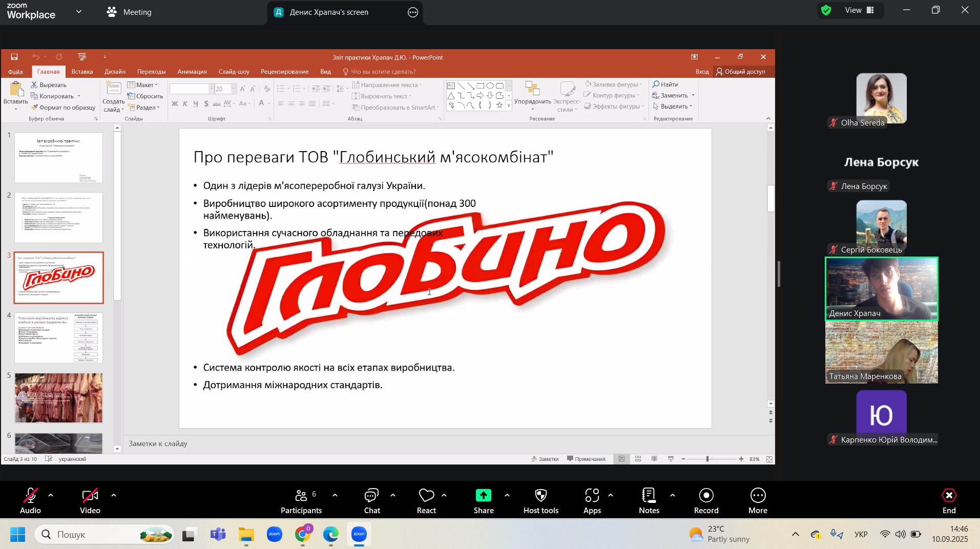Click the Заметки status bar button
The height and width of the screenshot is (549, 980).
point(545,459)
